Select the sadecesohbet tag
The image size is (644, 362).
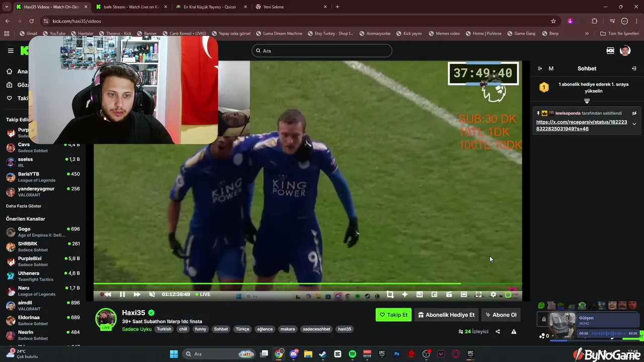coord(316,329)
